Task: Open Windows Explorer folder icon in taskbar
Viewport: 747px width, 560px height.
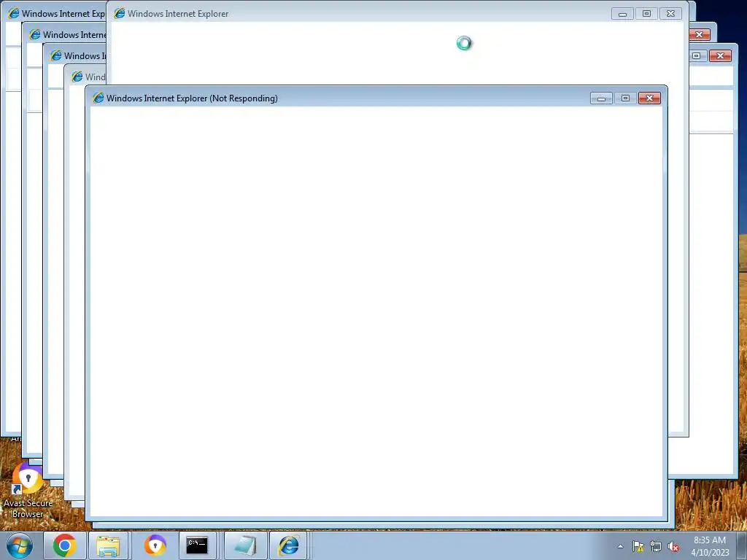Action: [x=108, y=545]
